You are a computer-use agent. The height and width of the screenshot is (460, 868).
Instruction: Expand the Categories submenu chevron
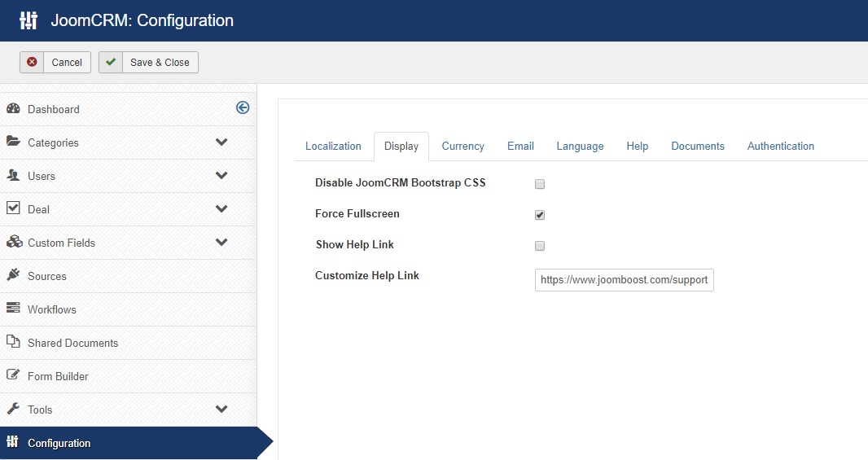[221, 142]
